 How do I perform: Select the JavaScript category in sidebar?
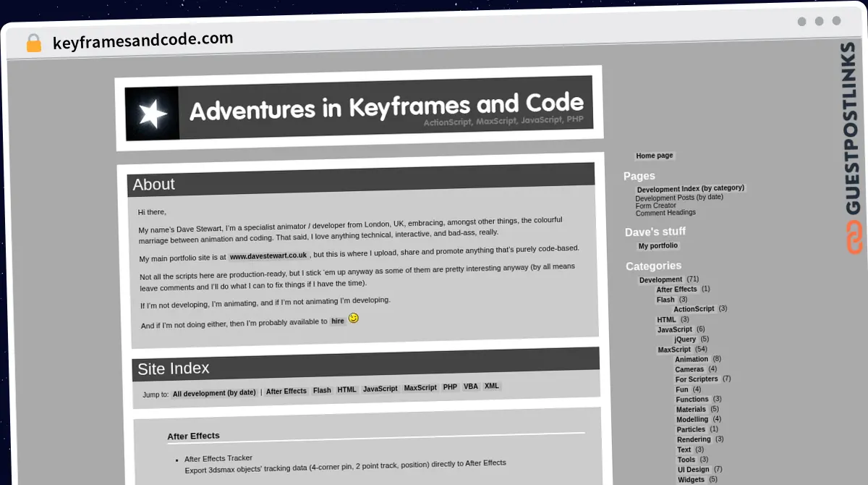click(675, 329)
